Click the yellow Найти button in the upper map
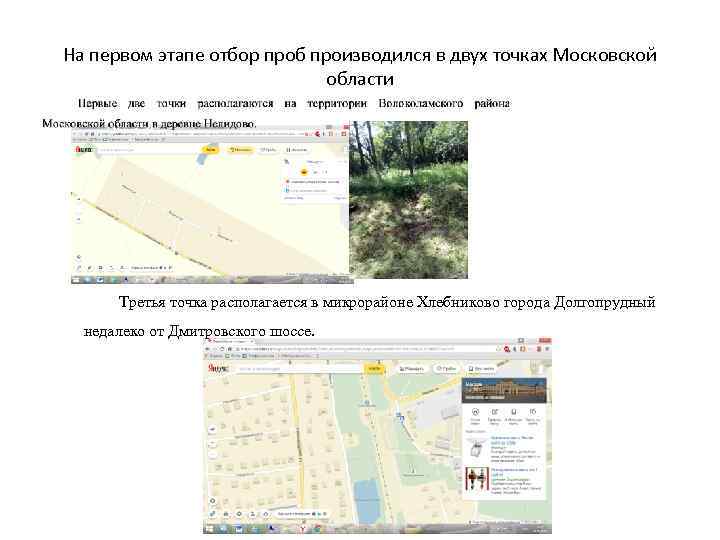720x540 pixels. click(x=210, y=150)
